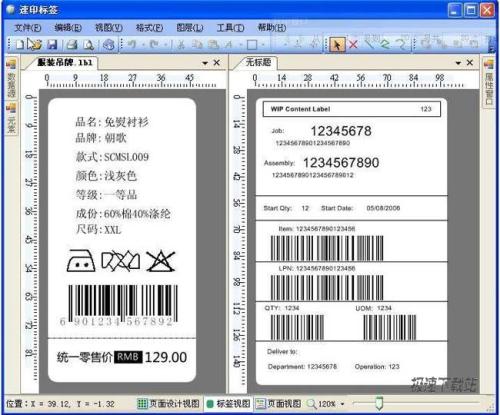500x415 pixels.
Task: Select the 无标题 document tab
Action: (x=258, y=62)
